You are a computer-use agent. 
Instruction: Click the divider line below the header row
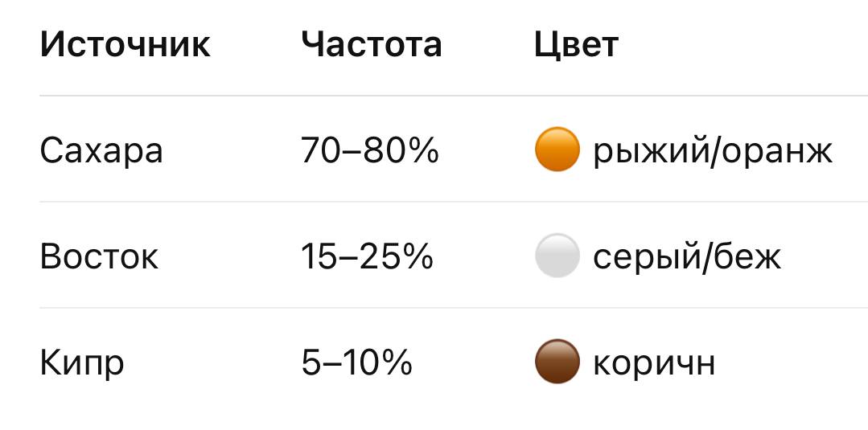pos(450,96)
